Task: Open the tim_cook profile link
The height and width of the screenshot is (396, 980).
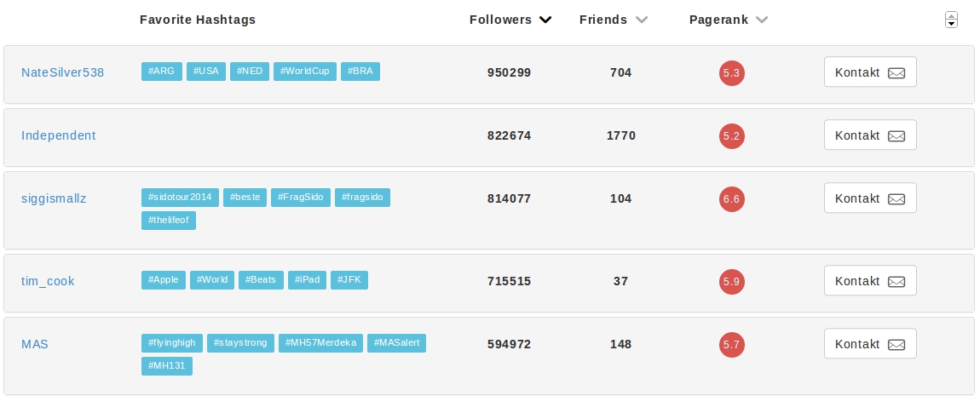Action: pos(49,280)
